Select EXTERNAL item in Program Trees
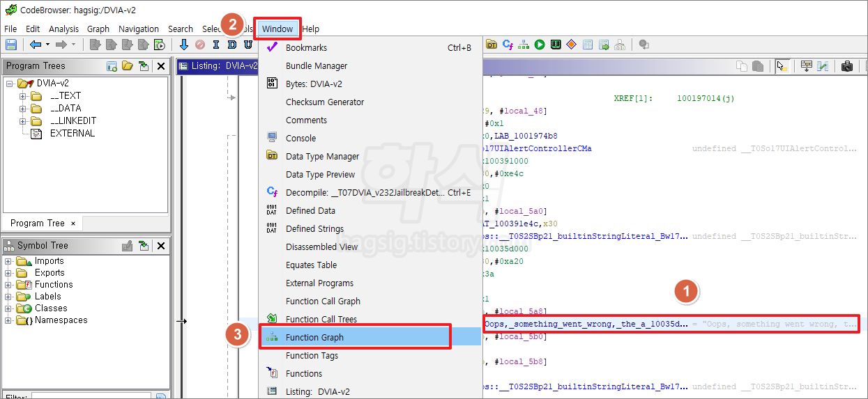This screenshot has height=399, width=868. point(73,133)
